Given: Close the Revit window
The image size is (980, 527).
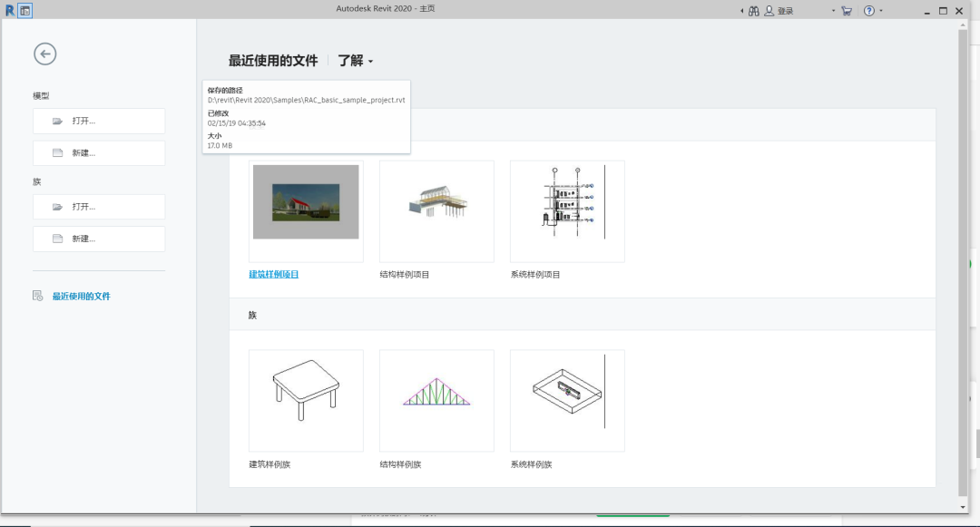Looking at the screenshot, I should point(959,11).
